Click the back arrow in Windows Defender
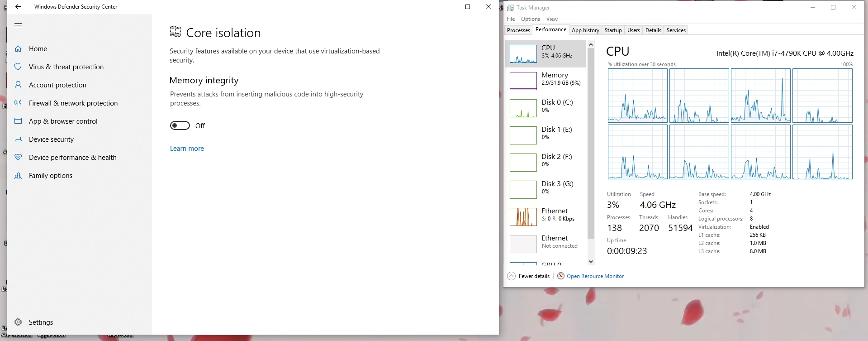Screen dimensions: 868x341 coord(18,7)
